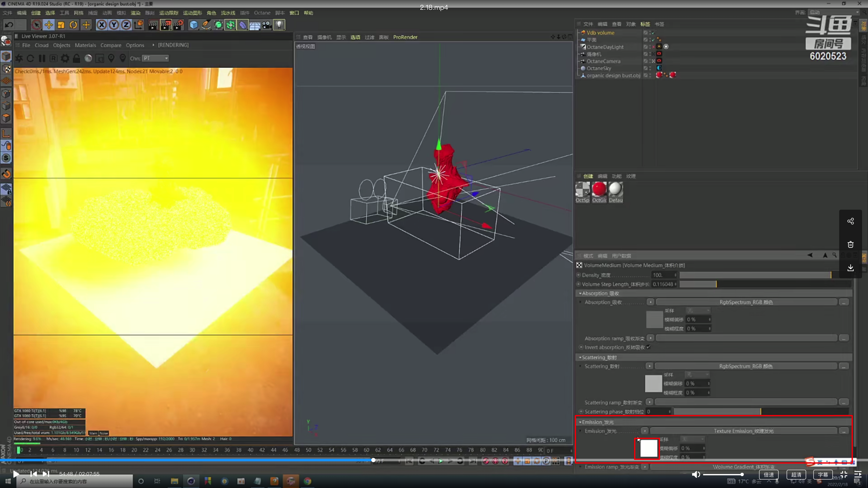
Task: Select the Move tool in toolbar
Action: click(x=49, y=25)
